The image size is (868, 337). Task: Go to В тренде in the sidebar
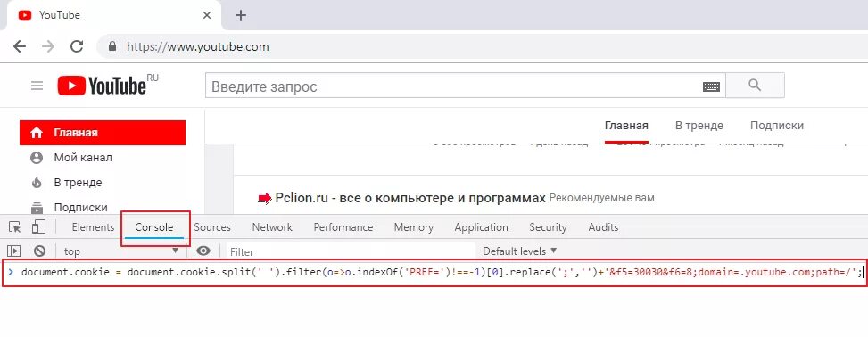coord(78,183)
